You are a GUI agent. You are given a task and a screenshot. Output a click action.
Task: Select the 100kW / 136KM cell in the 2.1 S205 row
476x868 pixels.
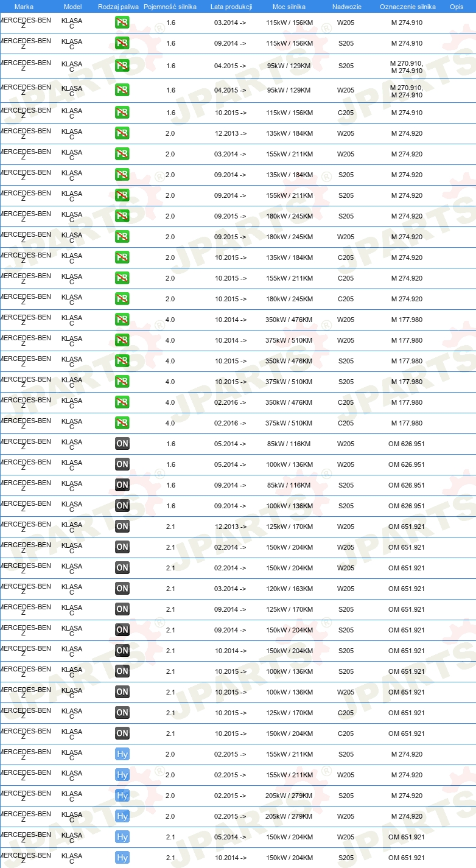[x=289, y=671]
